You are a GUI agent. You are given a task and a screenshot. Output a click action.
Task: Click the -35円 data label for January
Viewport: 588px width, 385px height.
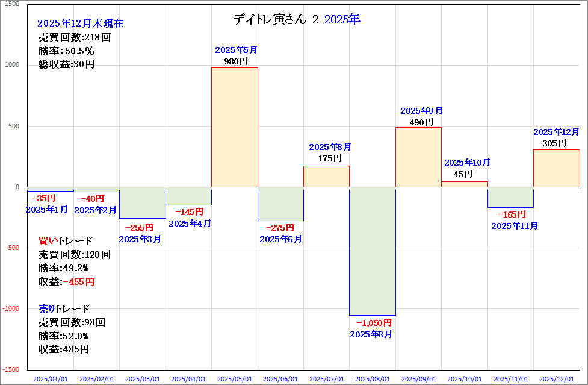(x=43, y=198)
